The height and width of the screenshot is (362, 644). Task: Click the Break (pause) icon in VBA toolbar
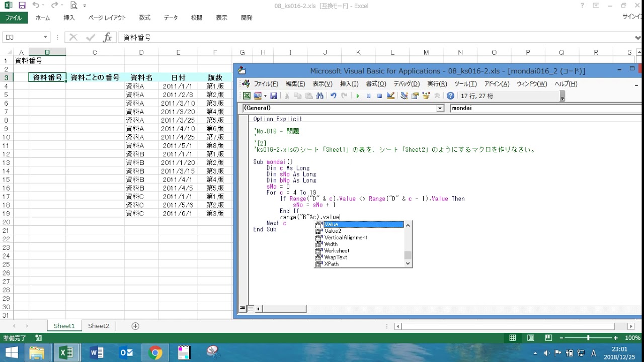(369, 96)
